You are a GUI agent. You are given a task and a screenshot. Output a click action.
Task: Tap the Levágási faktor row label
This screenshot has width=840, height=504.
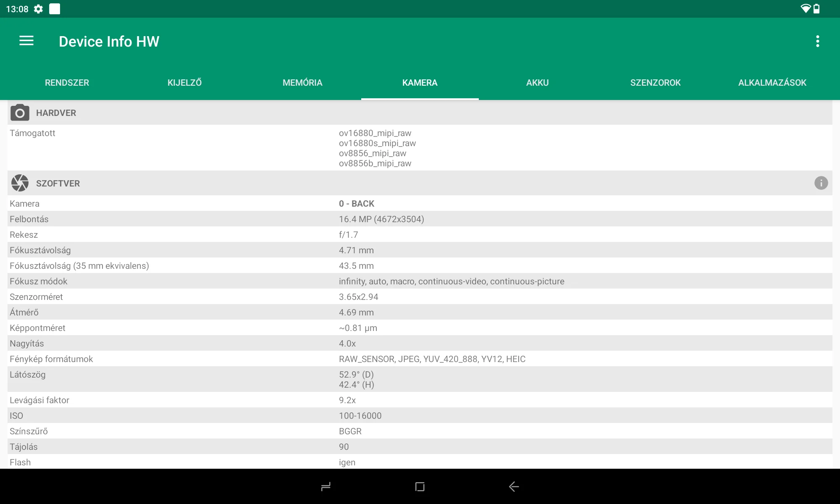click(39, 400)
